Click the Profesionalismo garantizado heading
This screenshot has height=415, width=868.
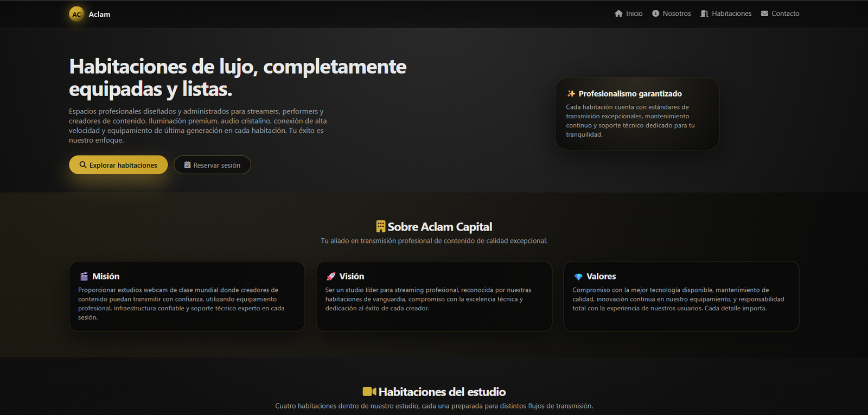[630, 94]
